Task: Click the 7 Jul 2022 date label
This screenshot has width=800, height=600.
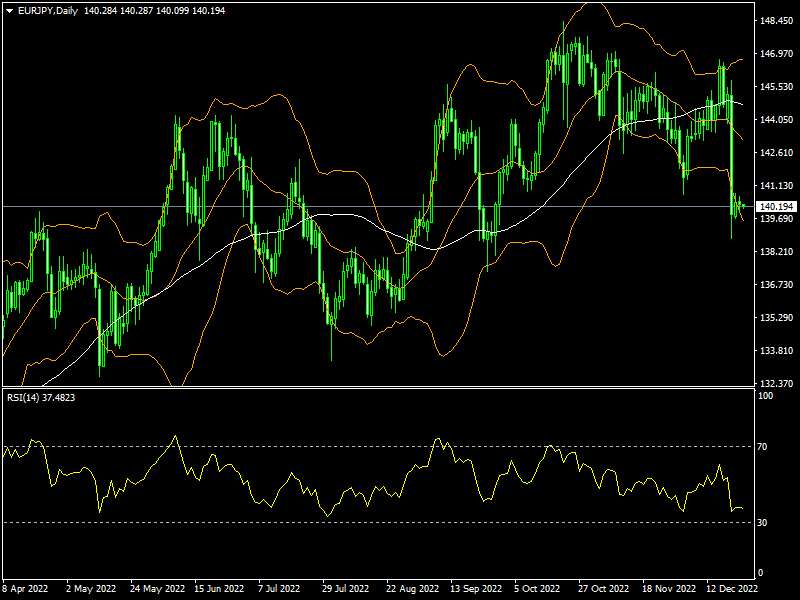Action: pos(279,588)
